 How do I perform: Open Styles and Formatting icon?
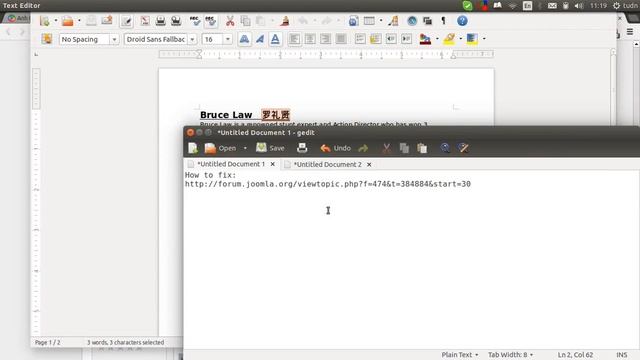point(47,39)
